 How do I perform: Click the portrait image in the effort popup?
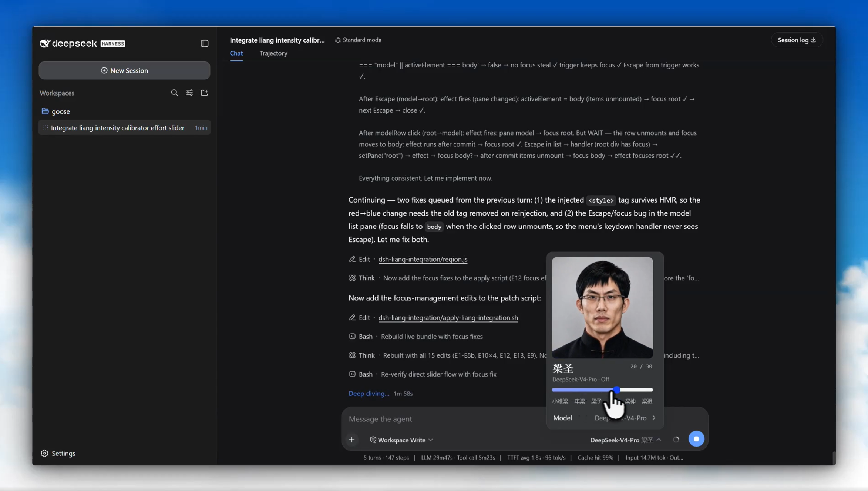pos(602,308)
